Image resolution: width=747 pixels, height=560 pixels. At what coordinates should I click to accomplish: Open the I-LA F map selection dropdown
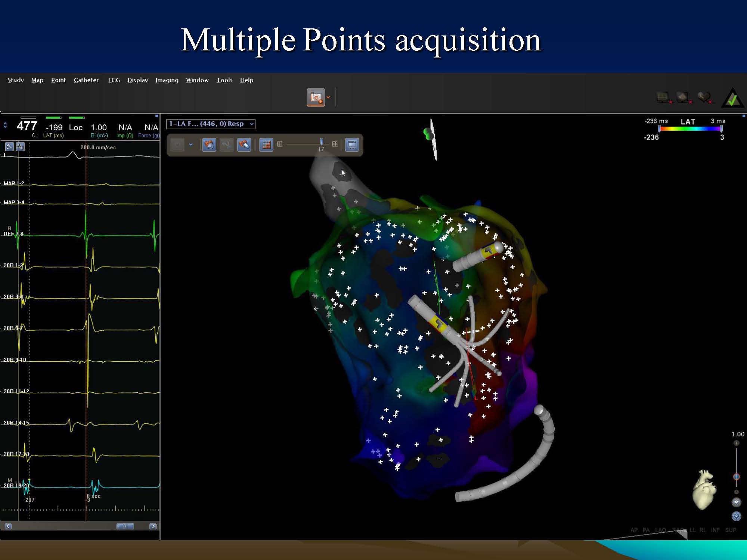click(211, 124)
